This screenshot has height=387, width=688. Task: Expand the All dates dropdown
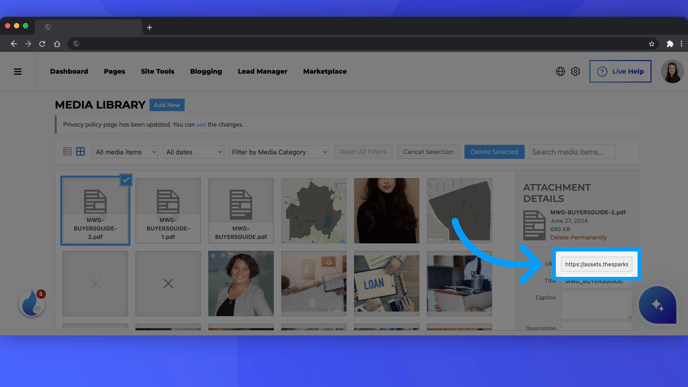pos(194,152)
